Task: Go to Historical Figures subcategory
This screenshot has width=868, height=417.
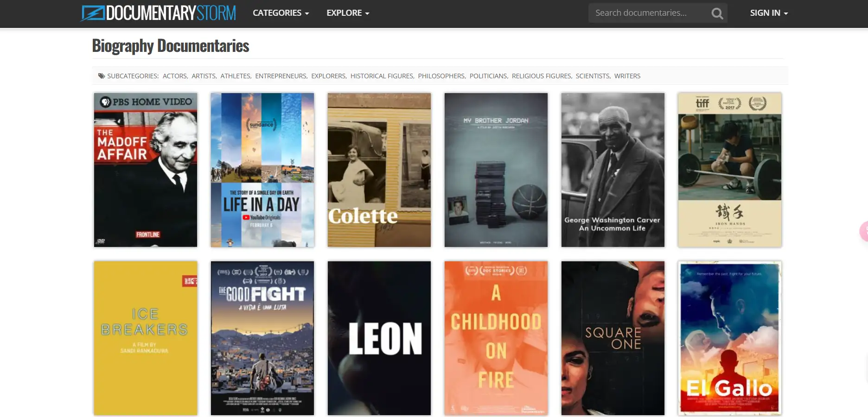Action: [x=382, y=76]
